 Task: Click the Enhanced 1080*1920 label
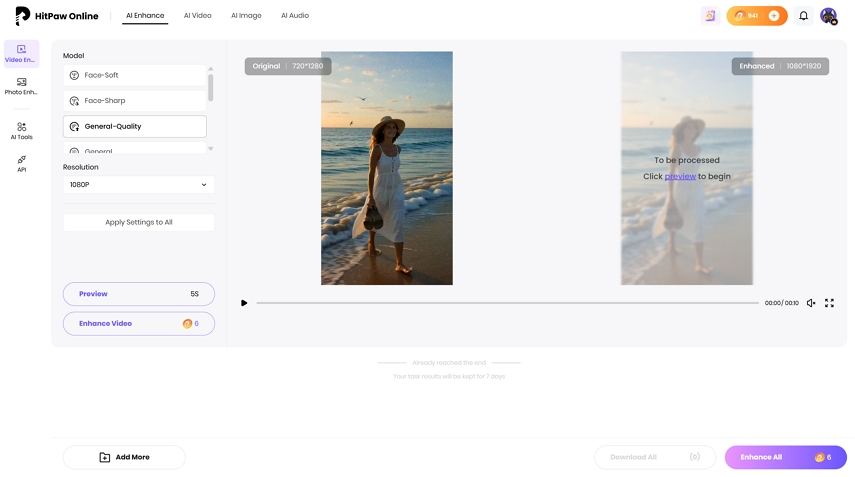[x=780, y=66]
